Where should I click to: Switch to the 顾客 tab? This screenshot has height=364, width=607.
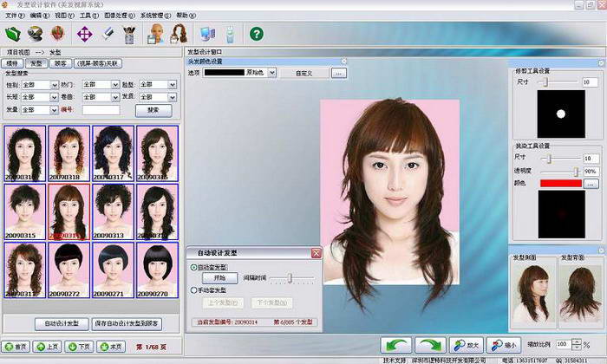(x=60, y=63)
